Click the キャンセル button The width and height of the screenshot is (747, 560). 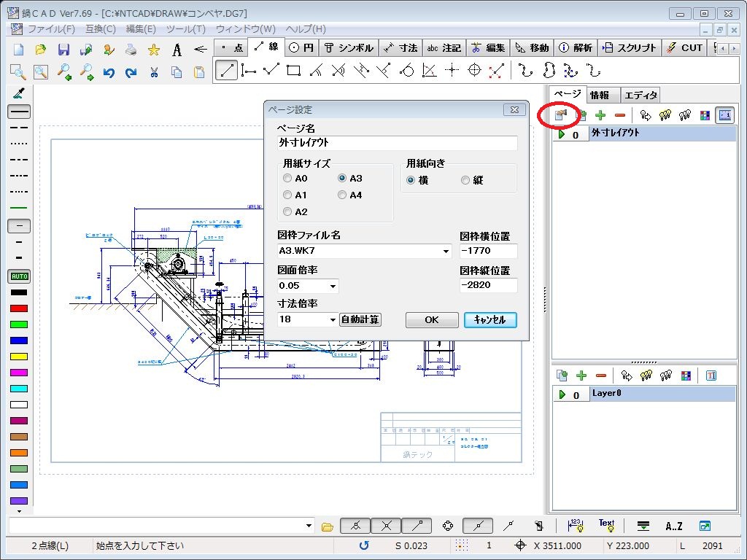click(x=490, y=320)
